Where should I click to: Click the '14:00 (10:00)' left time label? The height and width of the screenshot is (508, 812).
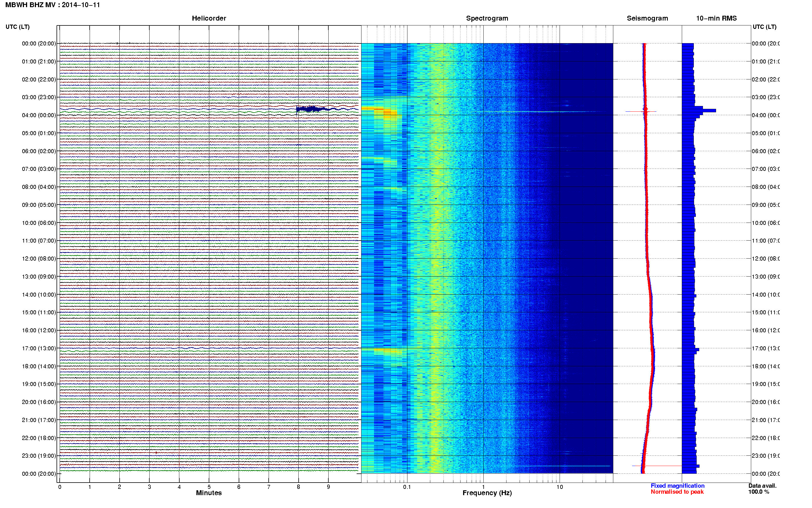(39, 295)
